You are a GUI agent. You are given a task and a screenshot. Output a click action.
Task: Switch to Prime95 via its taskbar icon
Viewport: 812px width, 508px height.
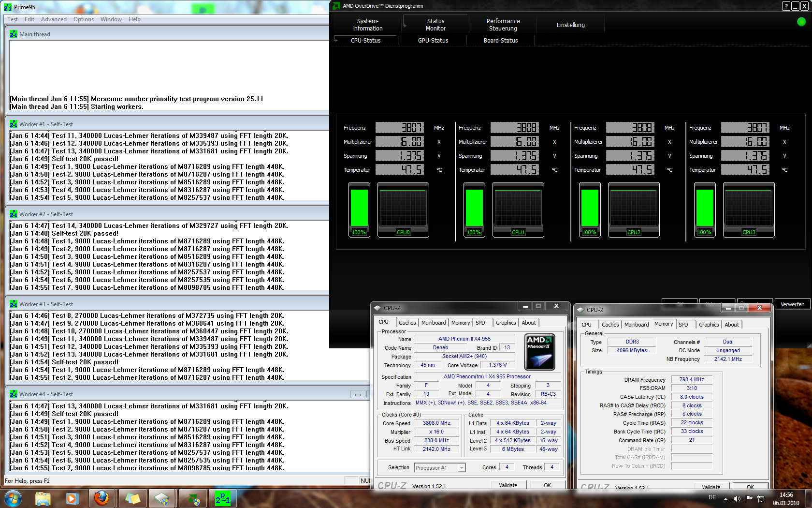tap(222, 498)
